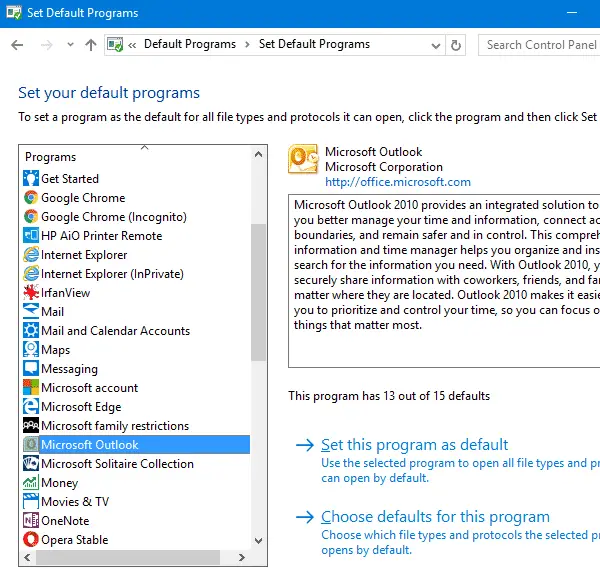Click the IrfanView red splat icon
The image size is (600, 570).
tap(31, 293)
